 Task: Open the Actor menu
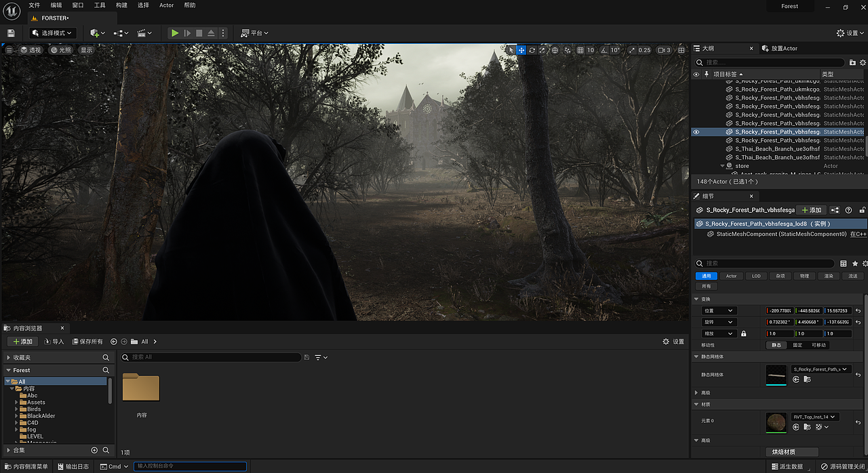point(167,5)
